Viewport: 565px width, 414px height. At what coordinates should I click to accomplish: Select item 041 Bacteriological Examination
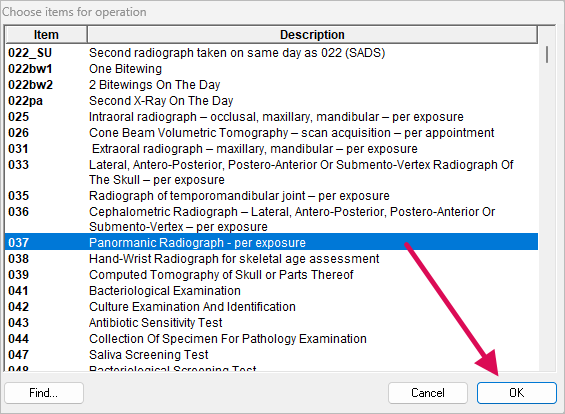point(271,290)
